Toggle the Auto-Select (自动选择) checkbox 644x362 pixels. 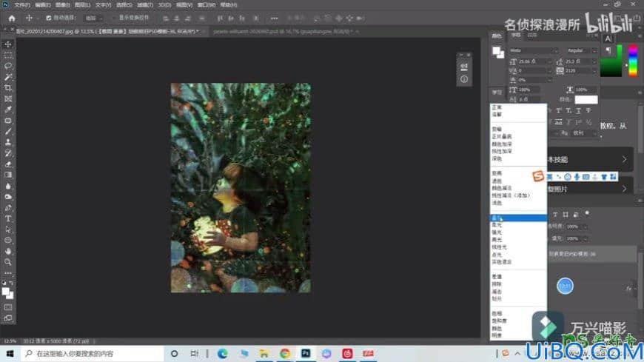click(48, 18)
